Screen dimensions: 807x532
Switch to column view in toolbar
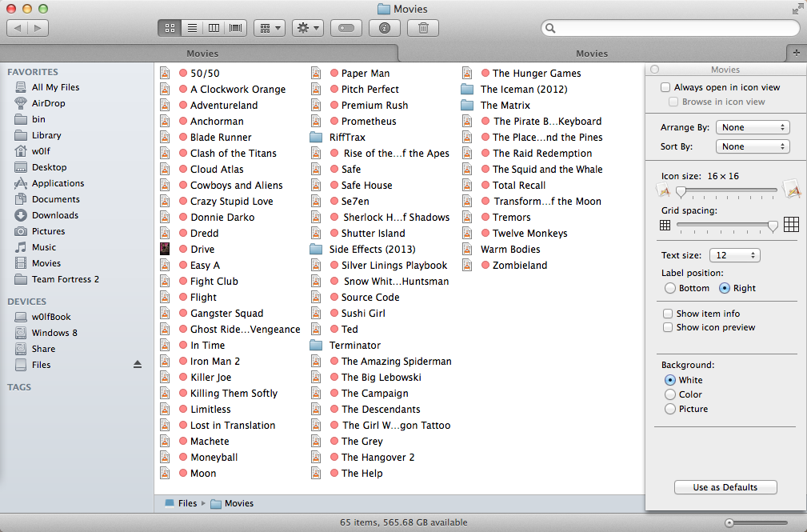coord(214,28)
